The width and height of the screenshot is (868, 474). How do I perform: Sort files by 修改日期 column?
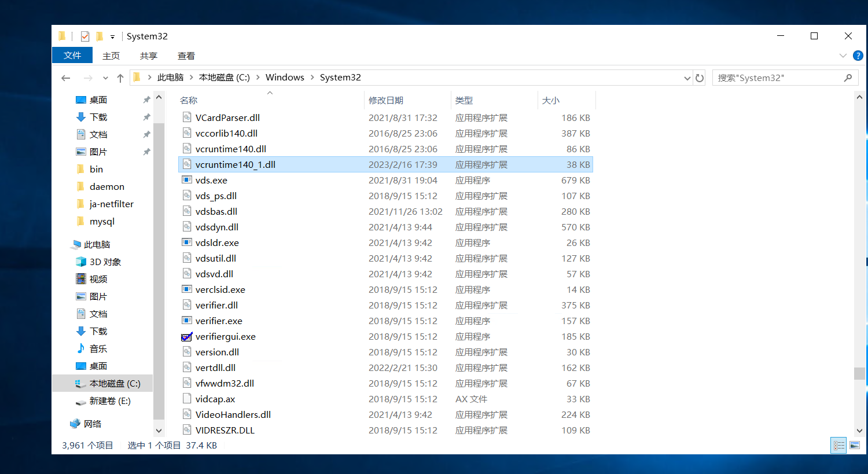386,100
